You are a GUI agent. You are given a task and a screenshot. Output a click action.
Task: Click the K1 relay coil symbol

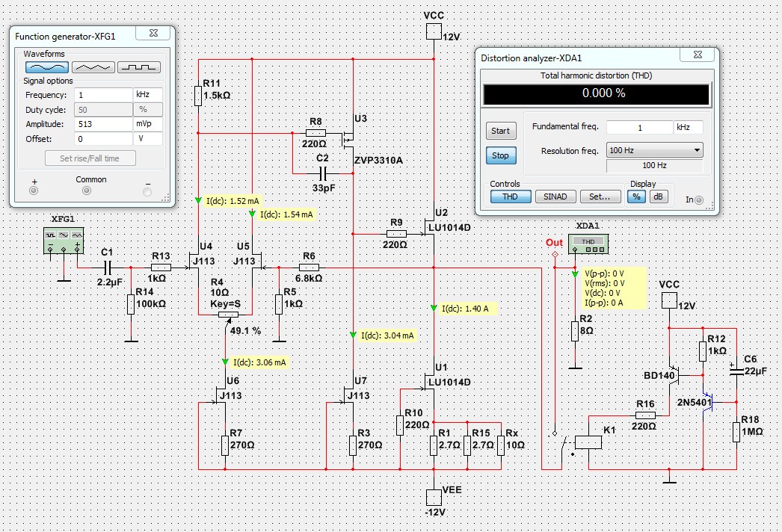[x=588, y=442]
